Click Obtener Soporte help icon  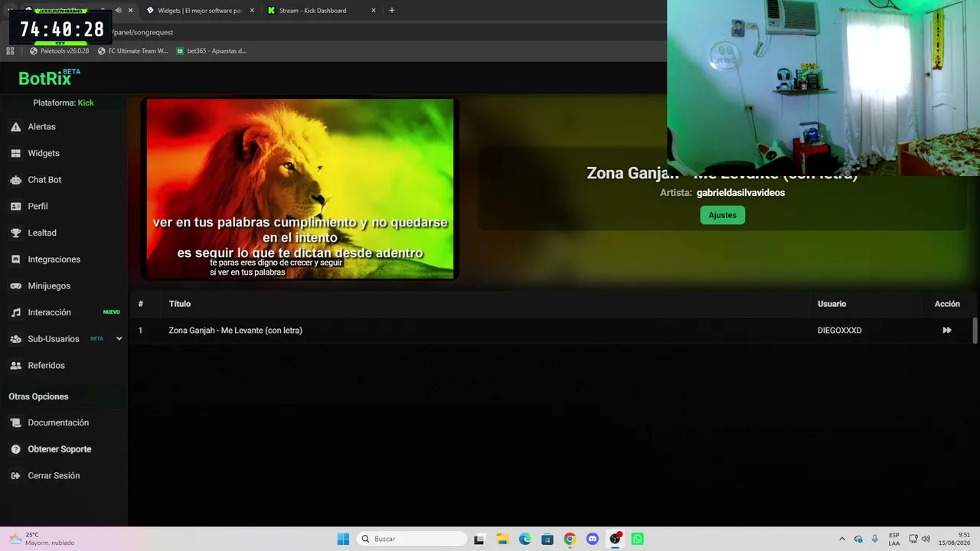15,449
